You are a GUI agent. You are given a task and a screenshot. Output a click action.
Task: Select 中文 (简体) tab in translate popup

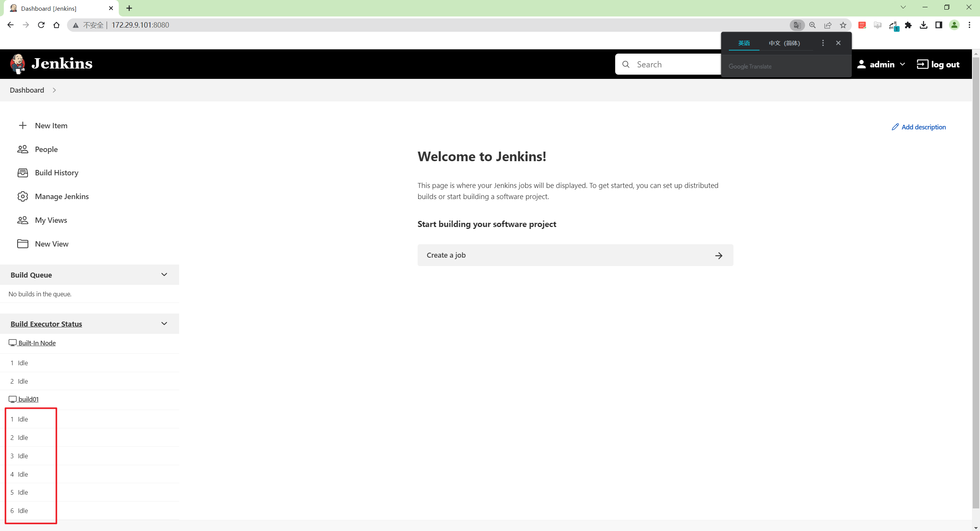tap(784, 43)
